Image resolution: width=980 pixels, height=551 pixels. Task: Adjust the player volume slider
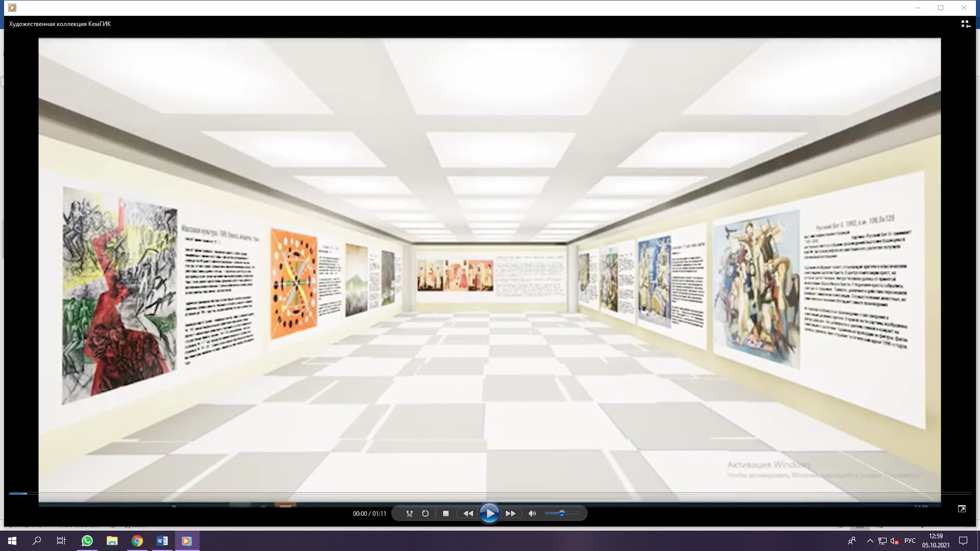pos(561,513)
